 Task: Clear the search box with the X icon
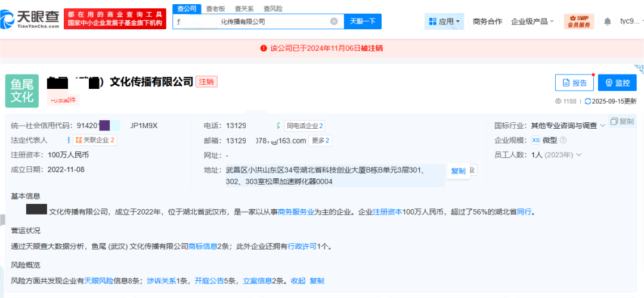(x=334, y=21)
